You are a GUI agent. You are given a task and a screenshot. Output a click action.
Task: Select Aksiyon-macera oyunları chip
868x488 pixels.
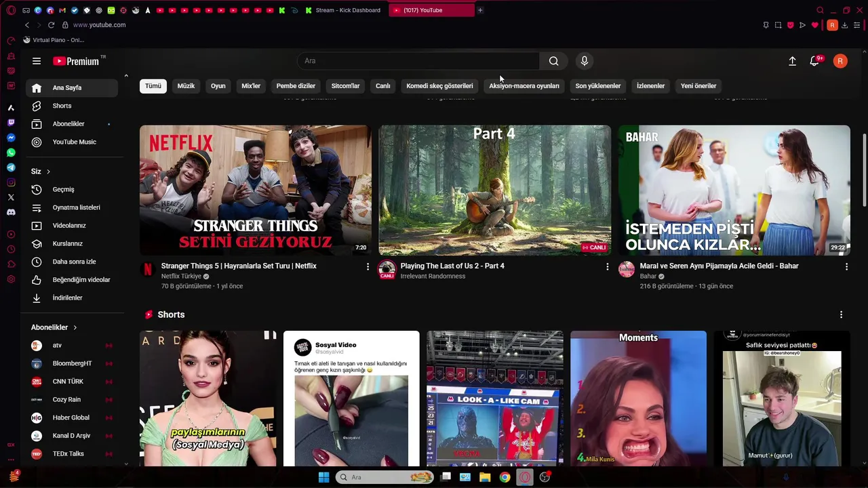tap(524, 86)
